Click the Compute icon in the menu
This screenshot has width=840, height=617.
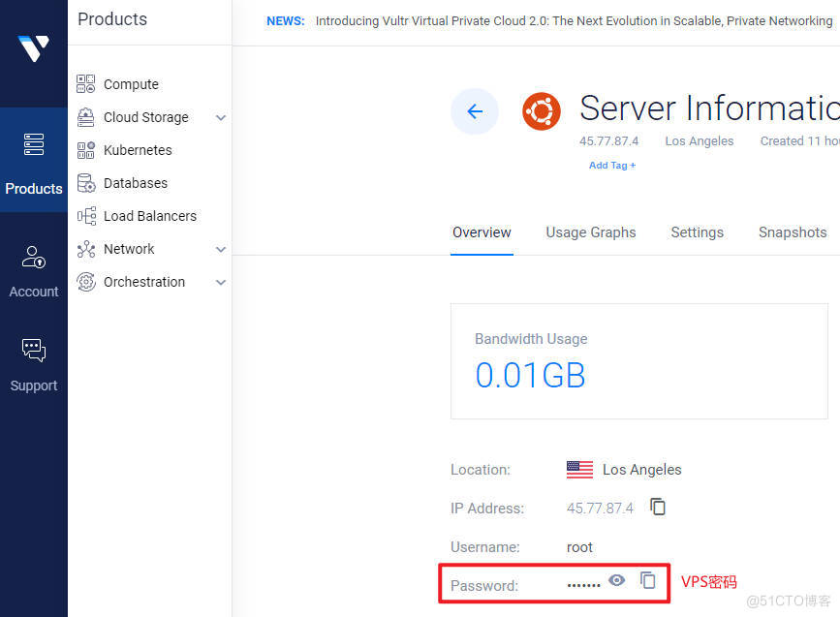pos(86,84)
